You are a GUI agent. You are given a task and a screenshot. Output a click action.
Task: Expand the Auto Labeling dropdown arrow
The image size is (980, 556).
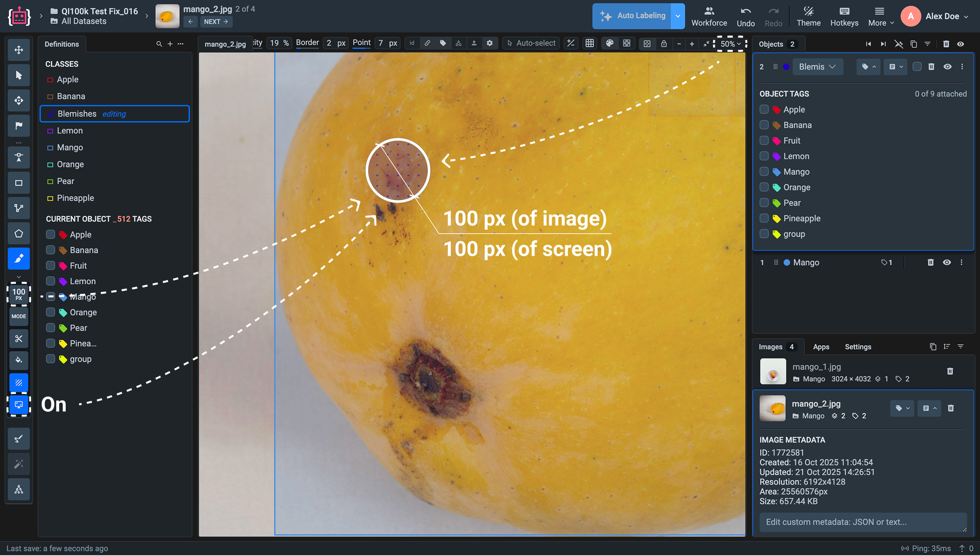678,16
